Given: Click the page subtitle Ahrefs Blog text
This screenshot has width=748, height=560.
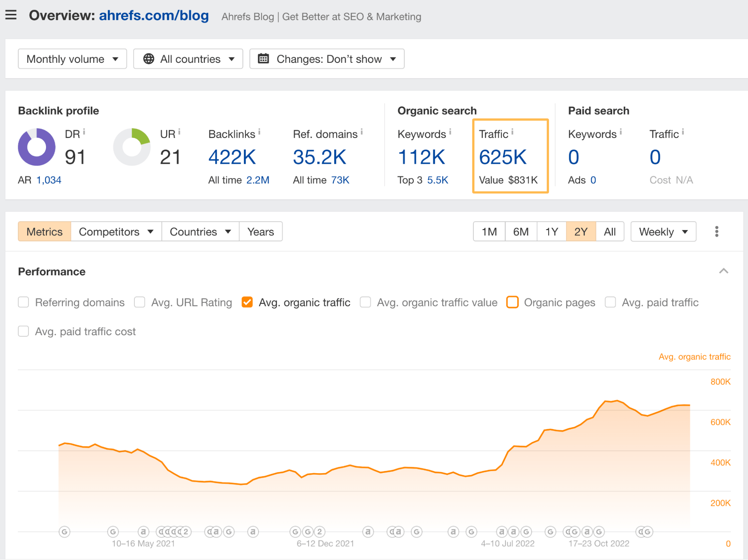Looking at the screenshot, I should coord(321,17).
